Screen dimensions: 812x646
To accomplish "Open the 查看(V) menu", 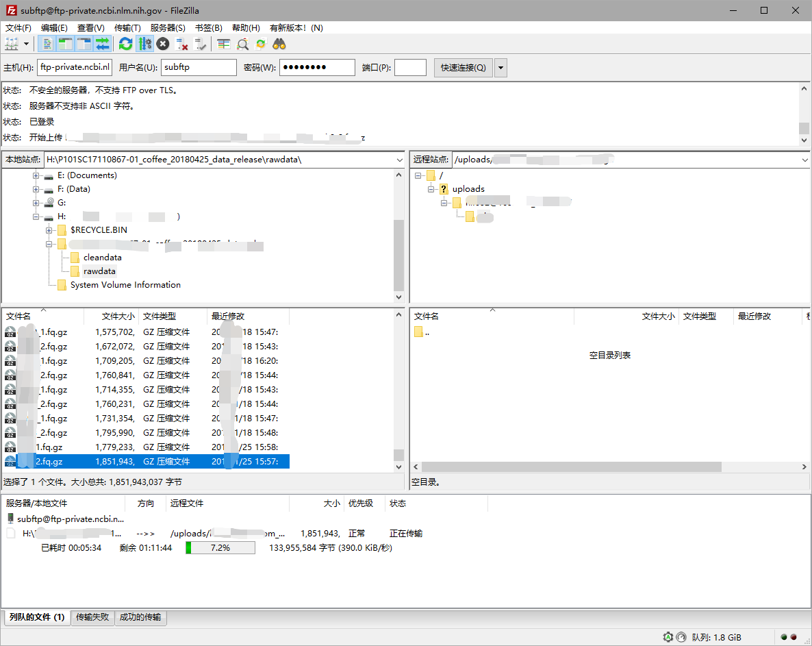I will (90, 28).
